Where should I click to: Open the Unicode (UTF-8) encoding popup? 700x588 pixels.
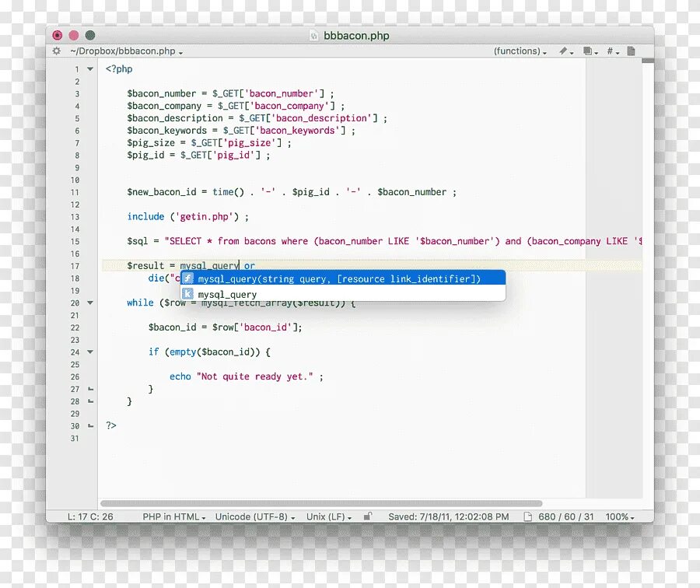(x=255, y=516)
